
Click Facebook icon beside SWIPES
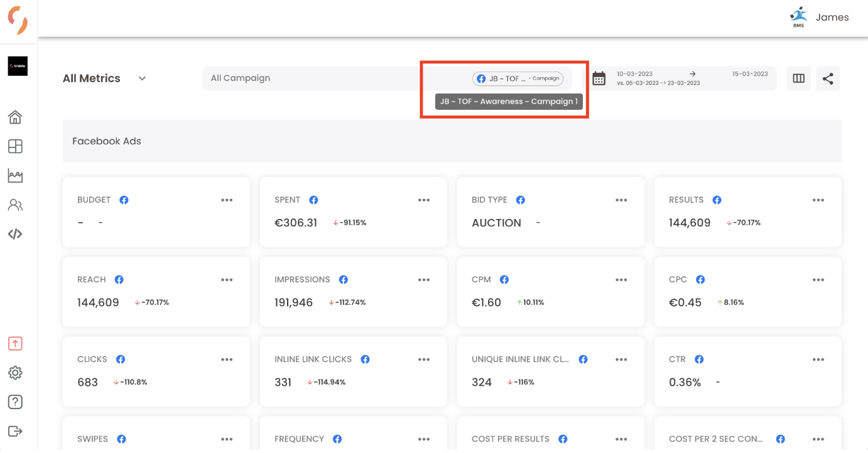[122, 439]
